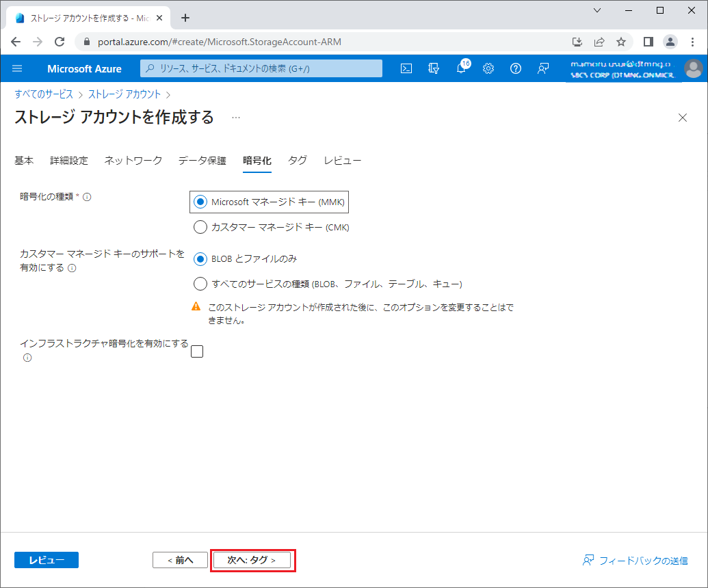The height and width of the screenshot is (588, 708).
Task: Open portal settings gear
Action: 488,68
